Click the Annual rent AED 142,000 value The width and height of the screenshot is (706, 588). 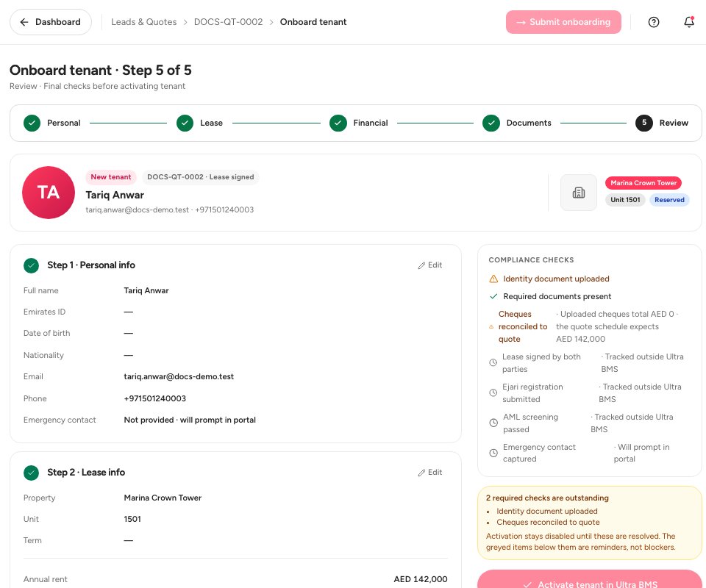pos(421,579)
